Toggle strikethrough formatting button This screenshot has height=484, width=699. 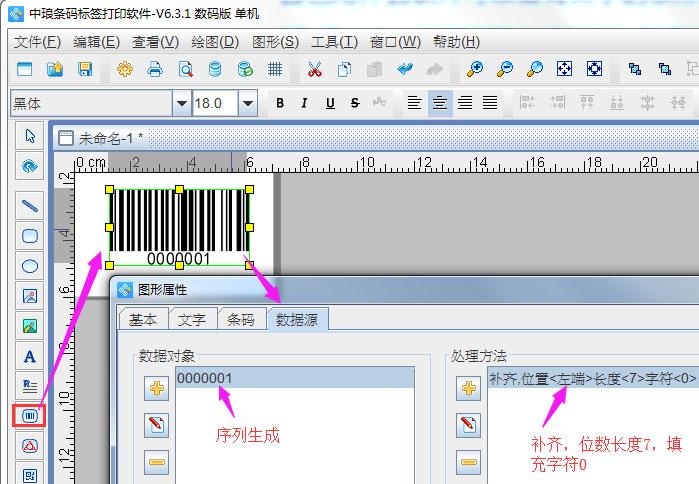coord(355,103)
